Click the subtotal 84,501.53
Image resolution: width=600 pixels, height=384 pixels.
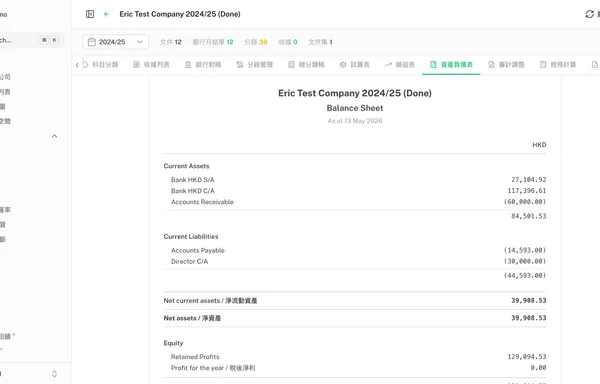pyautogui.click(x=528, y=216)
